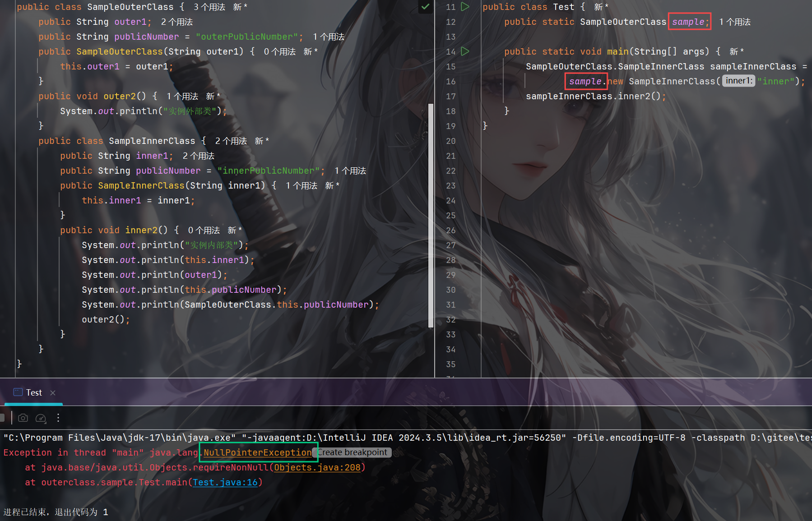The height and width of the screenshot is (521, 812).
Task: Click the left editor vertical scrollbar thumb
Action: pyautogui.click(x=431, y=215)
